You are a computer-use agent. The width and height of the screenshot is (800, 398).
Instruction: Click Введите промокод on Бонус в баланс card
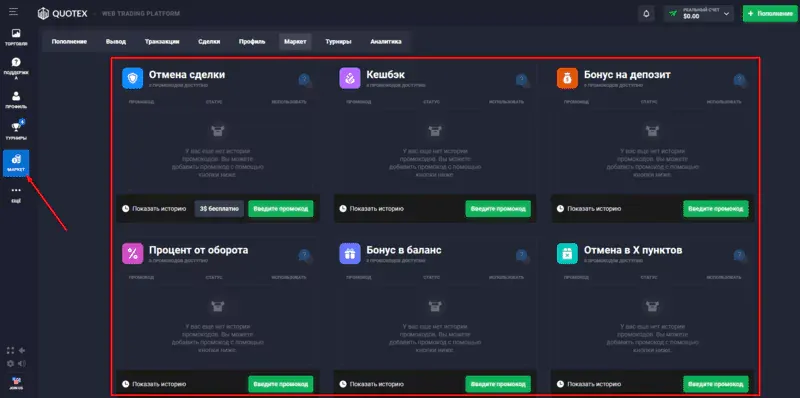[x=498, y=384]
